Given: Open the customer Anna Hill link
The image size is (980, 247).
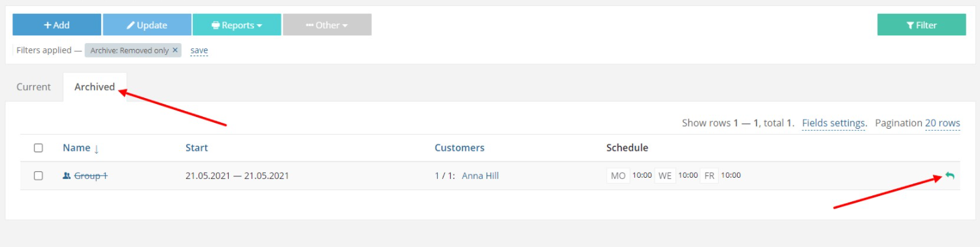Looking at the screenshot, I should click(x=480, y=176).
